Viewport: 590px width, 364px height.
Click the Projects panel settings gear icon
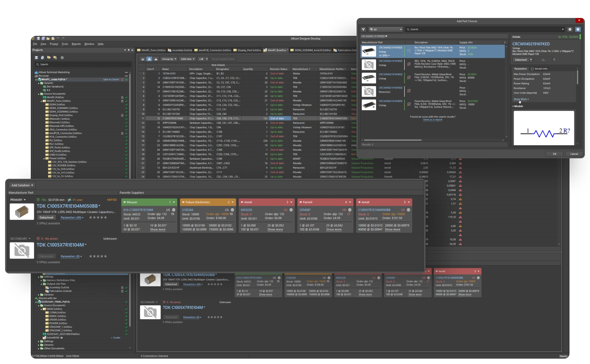(62, 58)
